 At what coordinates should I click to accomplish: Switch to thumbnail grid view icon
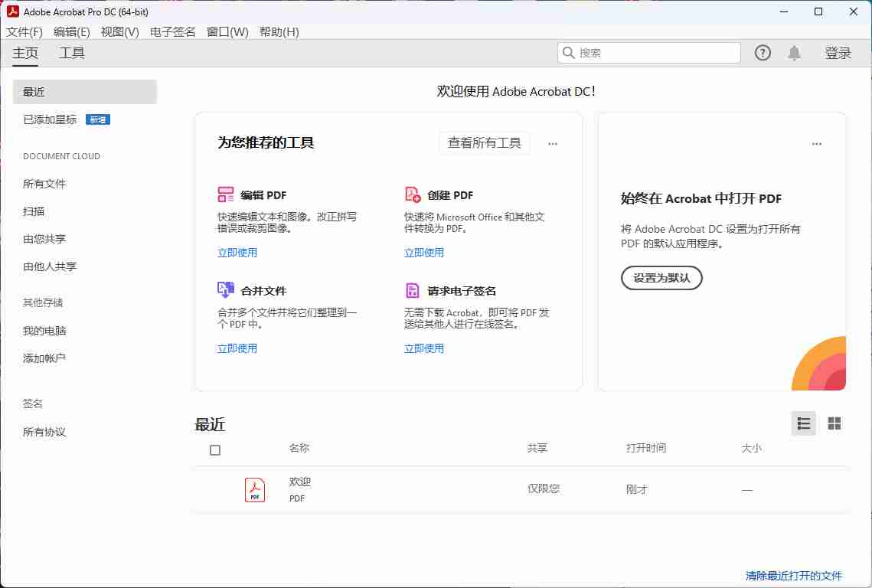click(x=834, y=423)
